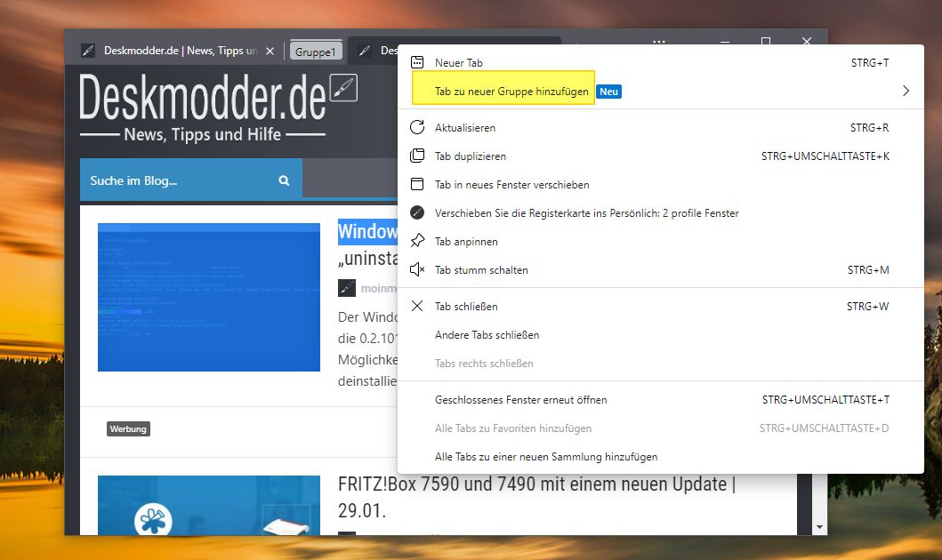Click the X icon beside Tab schließen

tap(417, 306)
